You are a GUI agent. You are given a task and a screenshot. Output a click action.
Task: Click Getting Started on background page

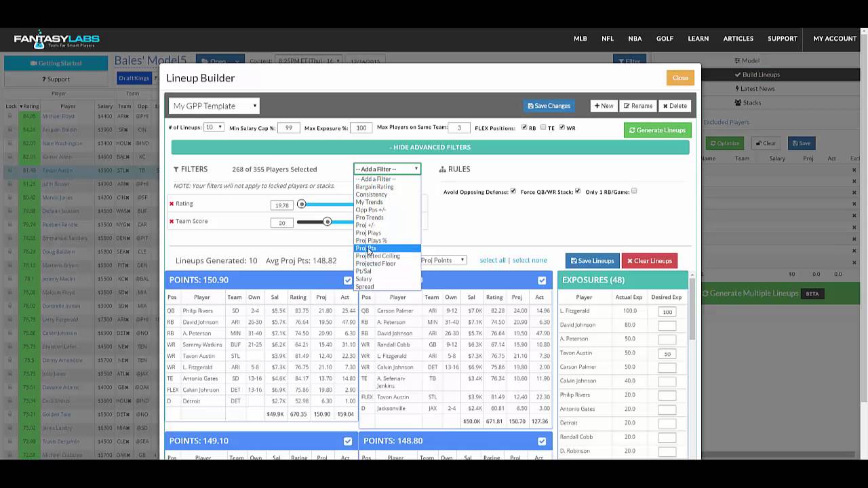tap(56, 63)
